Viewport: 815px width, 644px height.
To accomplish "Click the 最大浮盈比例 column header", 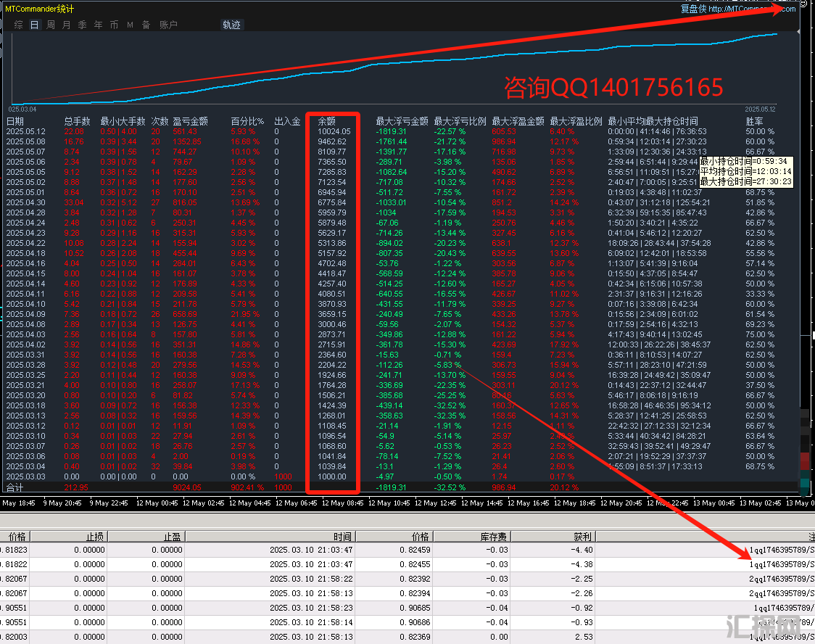I will click(576, 121).
